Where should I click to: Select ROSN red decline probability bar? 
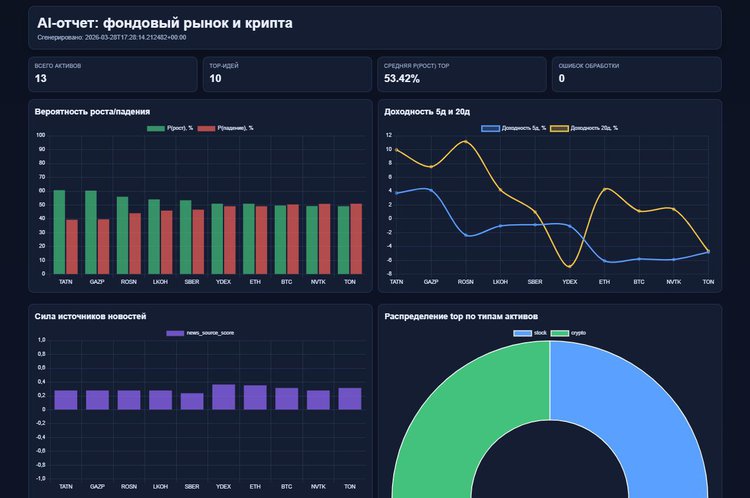click(x=135, y=243)
